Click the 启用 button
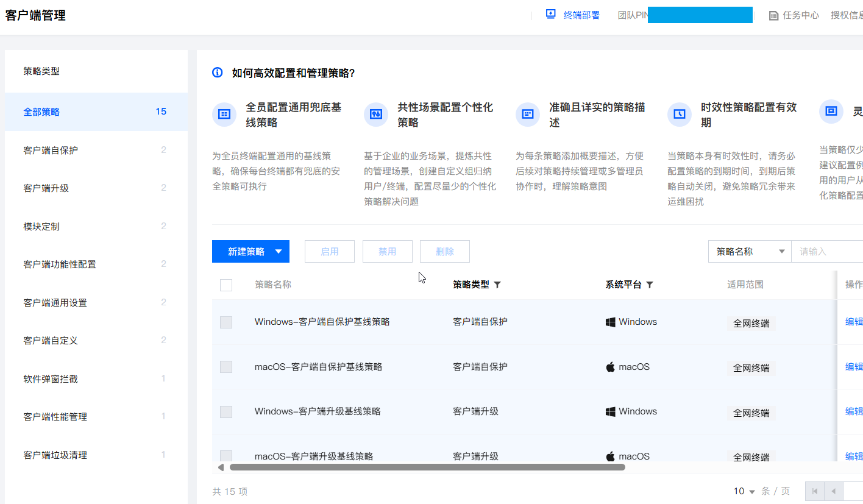 coord(330,252)
